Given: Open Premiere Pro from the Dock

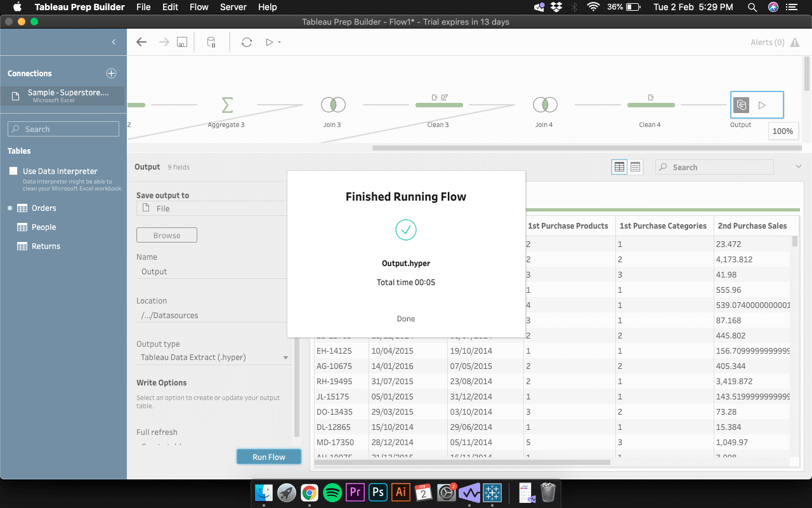Looking at the screenshot, I should tap(355, 492).
